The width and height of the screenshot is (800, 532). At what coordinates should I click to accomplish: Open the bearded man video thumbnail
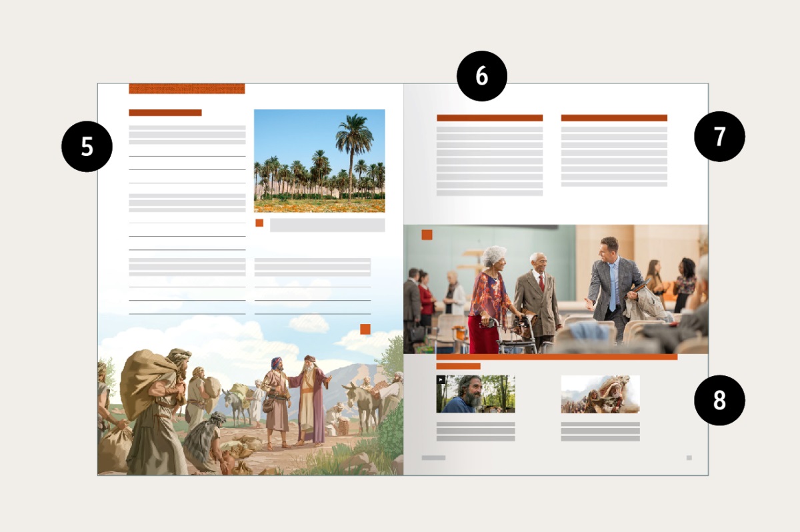point(475,394)
